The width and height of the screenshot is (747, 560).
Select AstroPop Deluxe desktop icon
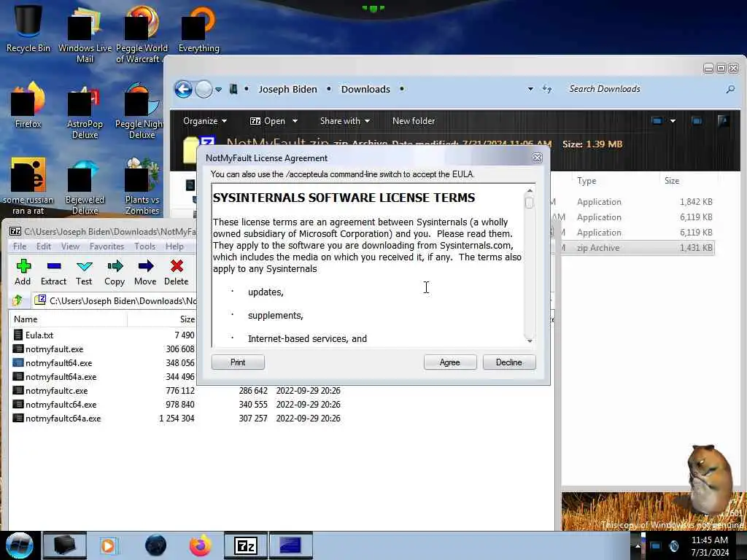click(x=85, y=112)
